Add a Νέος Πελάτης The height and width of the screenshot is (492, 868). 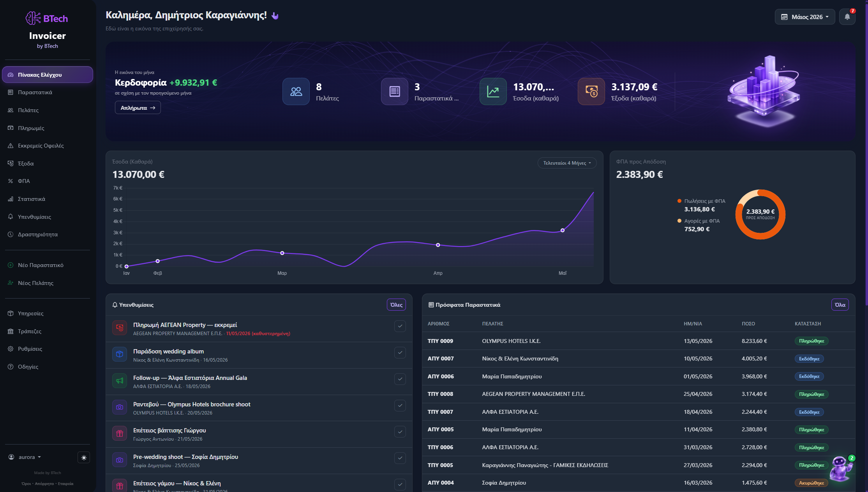[x=48, y=283]
